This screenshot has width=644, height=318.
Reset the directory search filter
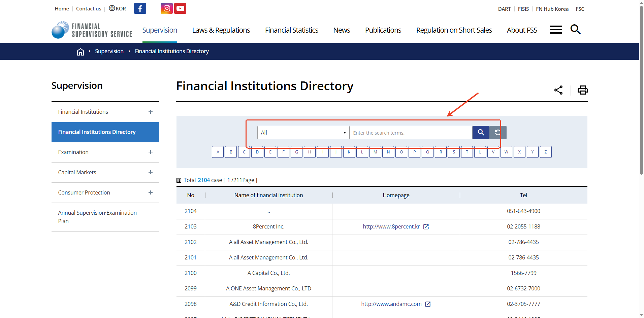(498, 133)
